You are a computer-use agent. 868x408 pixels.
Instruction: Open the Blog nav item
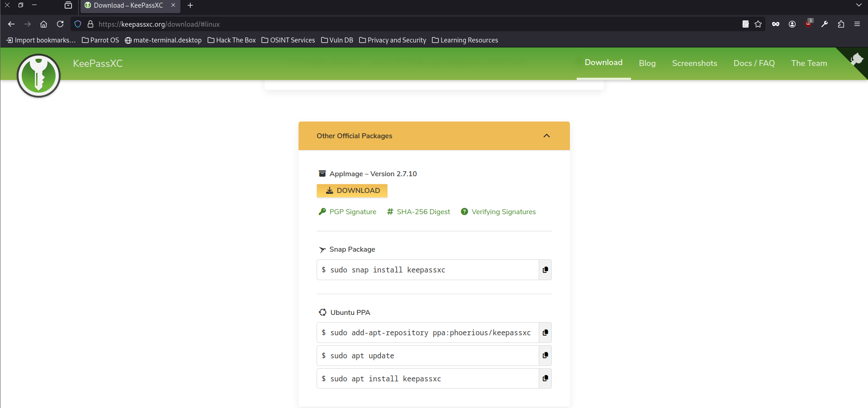click(647, 63)
